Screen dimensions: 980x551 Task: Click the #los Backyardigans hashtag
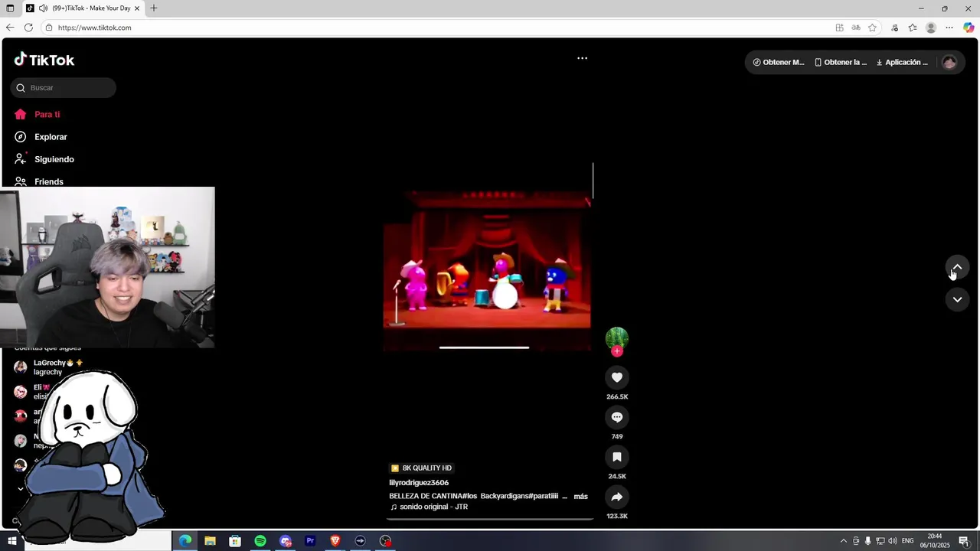tap(495, 497)
